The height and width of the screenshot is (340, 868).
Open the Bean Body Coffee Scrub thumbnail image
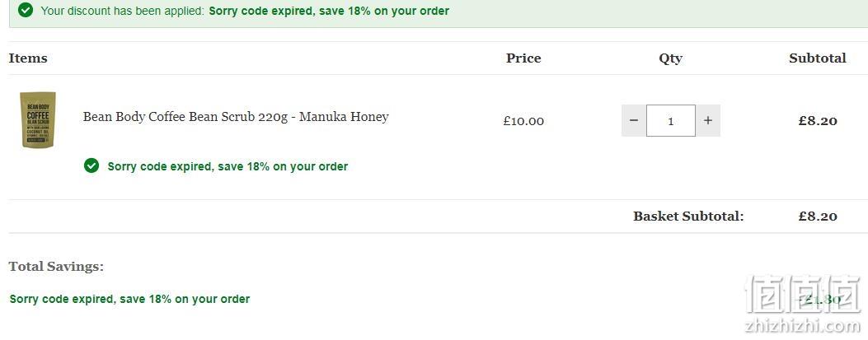pyautogui.click(x=38, y=120)
